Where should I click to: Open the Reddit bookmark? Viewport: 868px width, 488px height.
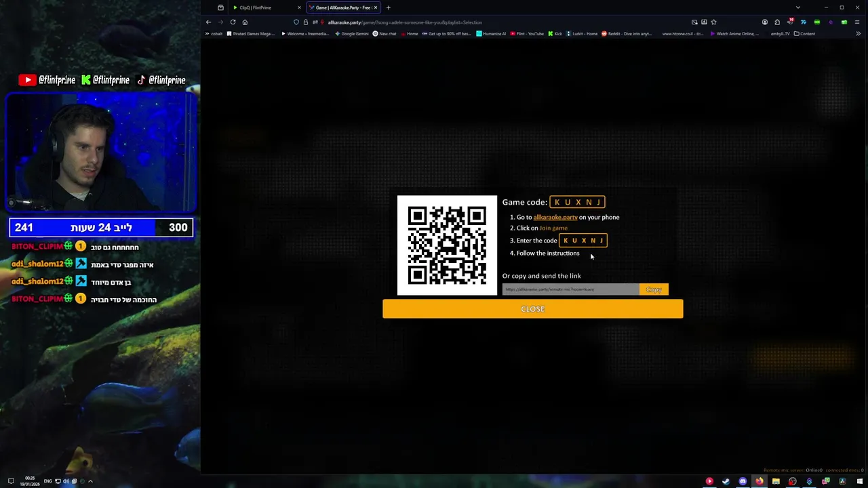(x=627, y=33)
